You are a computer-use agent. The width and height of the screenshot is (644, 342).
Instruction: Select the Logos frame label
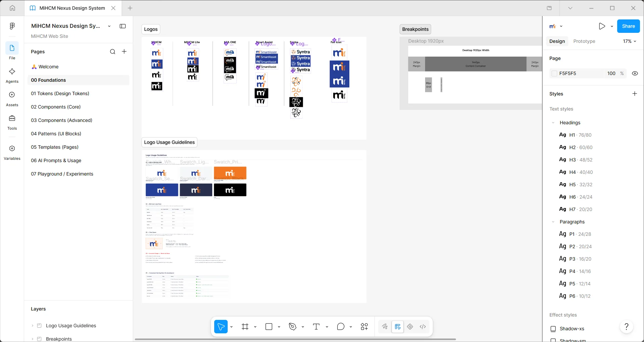151,29
